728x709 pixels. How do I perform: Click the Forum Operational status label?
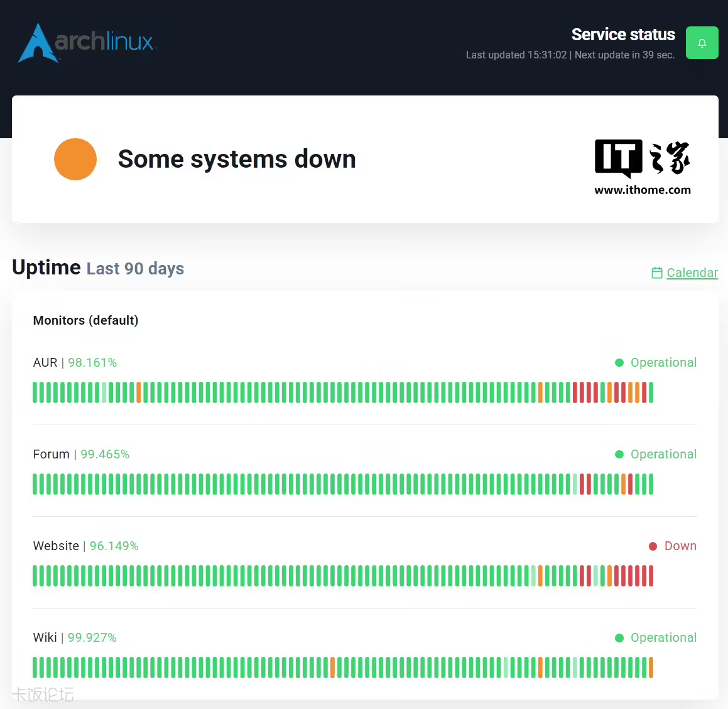[663, 455]
